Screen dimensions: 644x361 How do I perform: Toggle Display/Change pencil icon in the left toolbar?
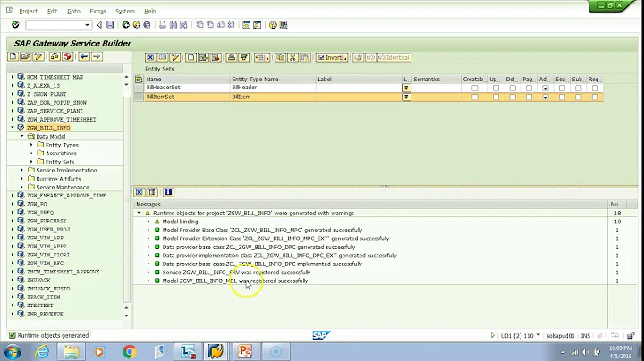[x=38, y=56]
